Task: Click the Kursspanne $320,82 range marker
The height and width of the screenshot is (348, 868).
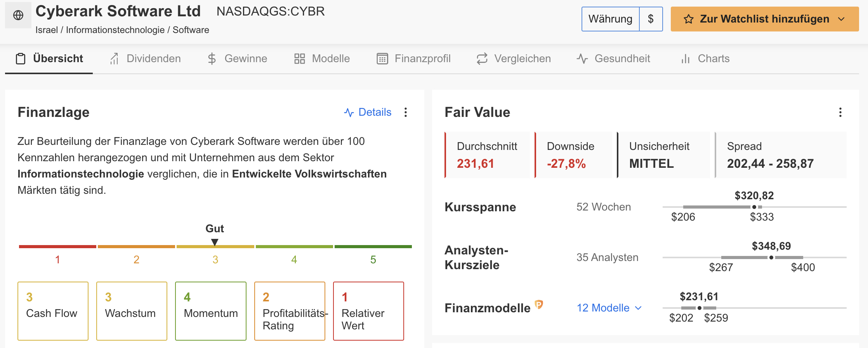Action: [754, 207]
